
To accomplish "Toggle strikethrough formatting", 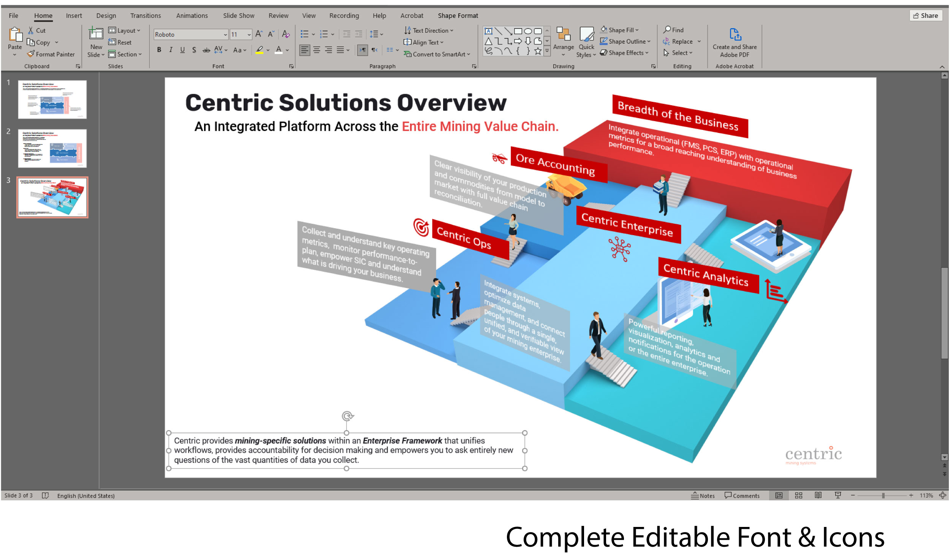I will point(206,50).
